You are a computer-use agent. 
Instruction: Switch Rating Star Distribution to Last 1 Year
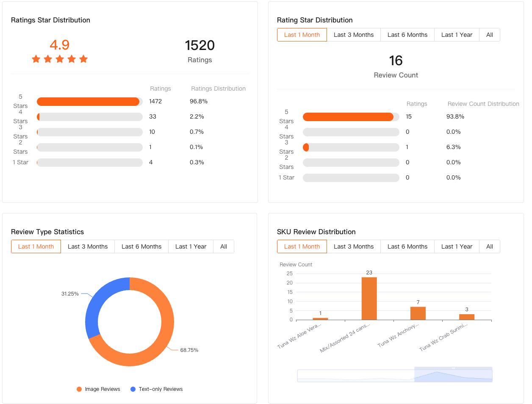click(457, 35)
